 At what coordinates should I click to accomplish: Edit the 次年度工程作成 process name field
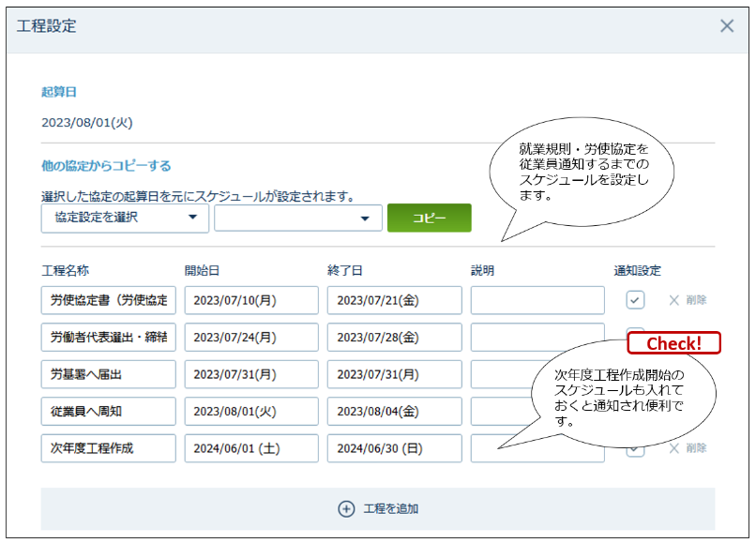[x=109, y=448]
